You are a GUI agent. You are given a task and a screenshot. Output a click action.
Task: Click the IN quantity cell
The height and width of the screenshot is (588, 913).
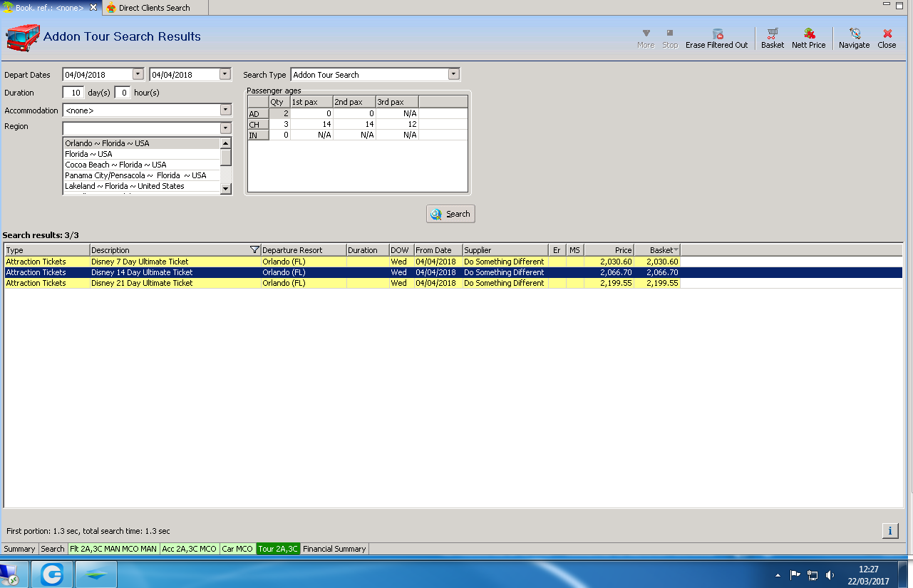279,135
